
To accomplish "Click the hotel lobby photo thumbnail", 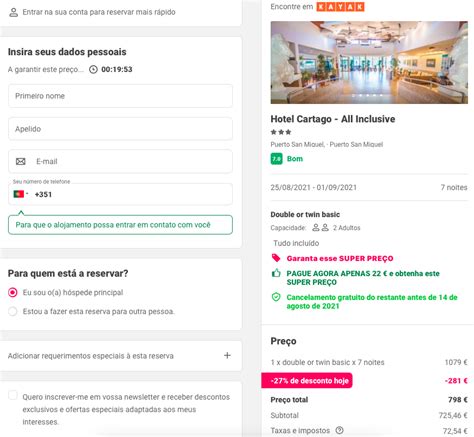I will coord(369,62).
